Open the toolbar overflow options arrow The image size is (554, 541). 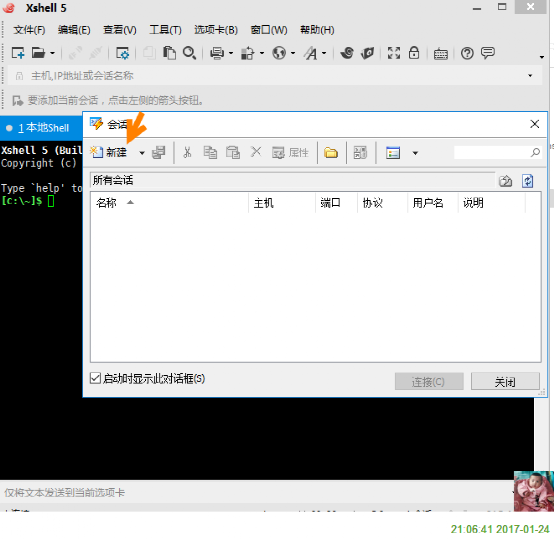click(x=542, y=57)
